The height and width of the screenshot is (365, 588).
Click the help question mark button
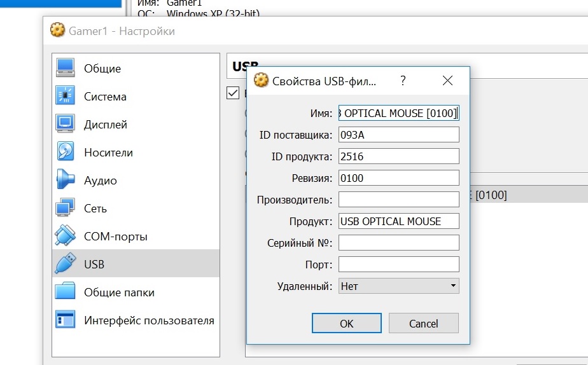403,81
